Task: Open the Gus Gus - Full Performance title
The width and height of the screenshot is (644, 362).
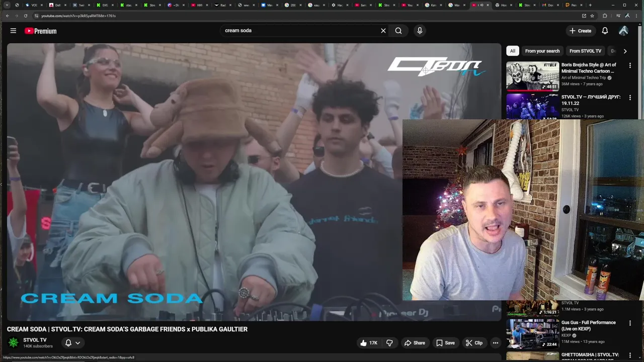Action: tap(588, 326)
